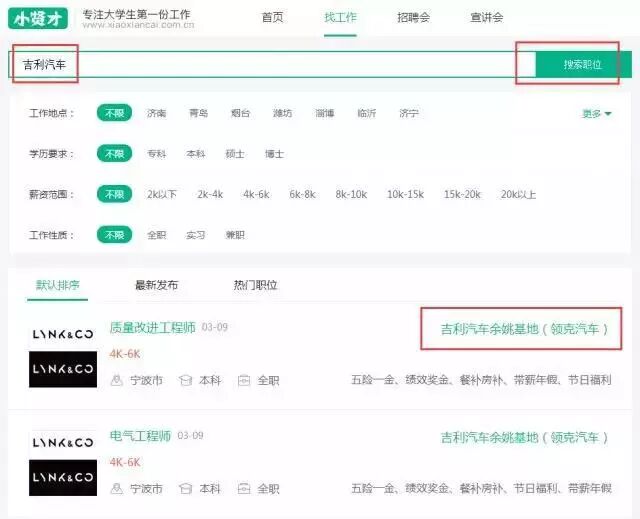The height and width of the screenshot is (519, 640).
Task: Open the 首页 navigation tab
Action: tap(272, 18)
